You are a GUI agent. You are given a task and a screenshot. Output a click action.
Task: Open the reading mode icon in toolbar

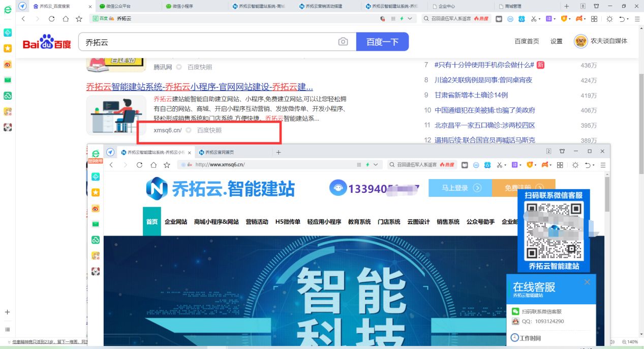click(500, 19)
